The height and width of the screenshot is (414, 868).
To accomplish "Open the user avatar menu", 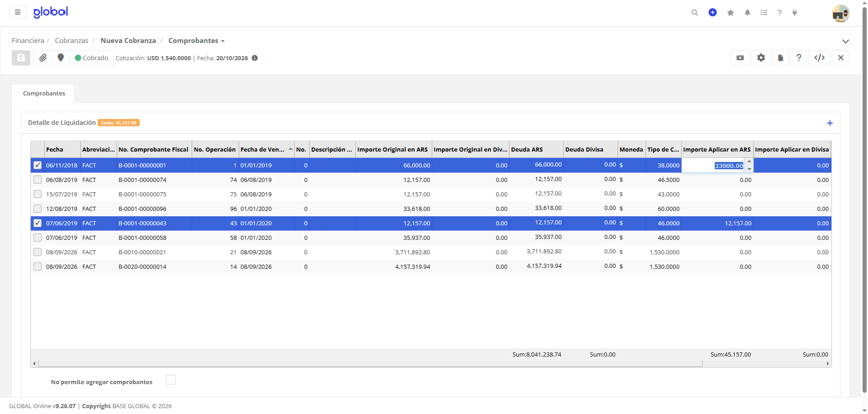I will [841, 14].
